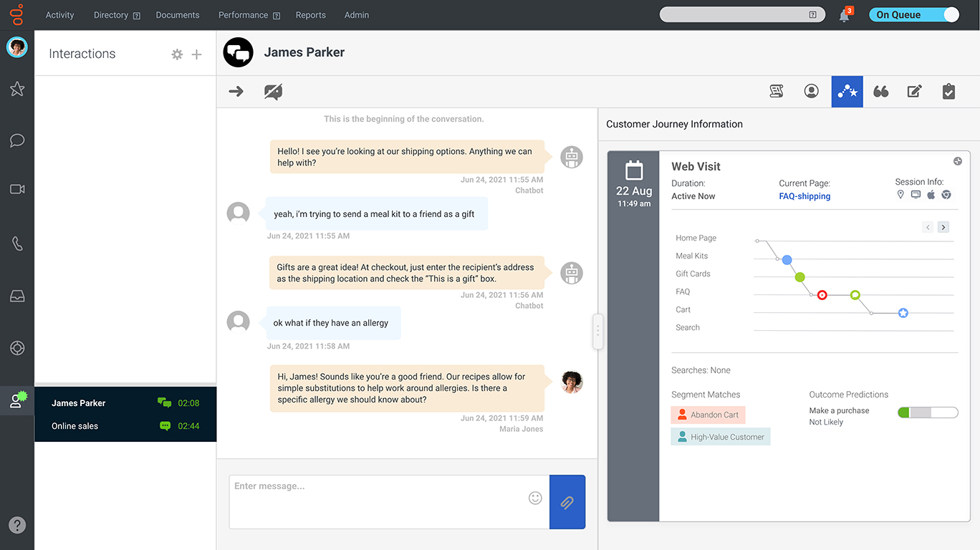This screenshot has height=550, width=980.
Task: Click the paperclip attach file button
Action: point(567,502)
